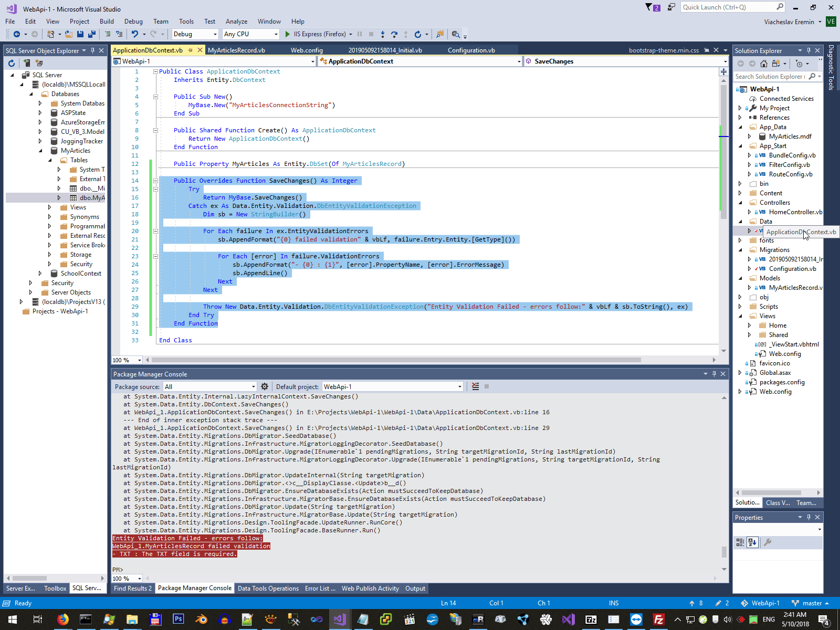The width and height of the screenshot is (840, 630).
Task: Switch to the MyArticlesRecord.vb tab
Action: [x=236, y=50]
